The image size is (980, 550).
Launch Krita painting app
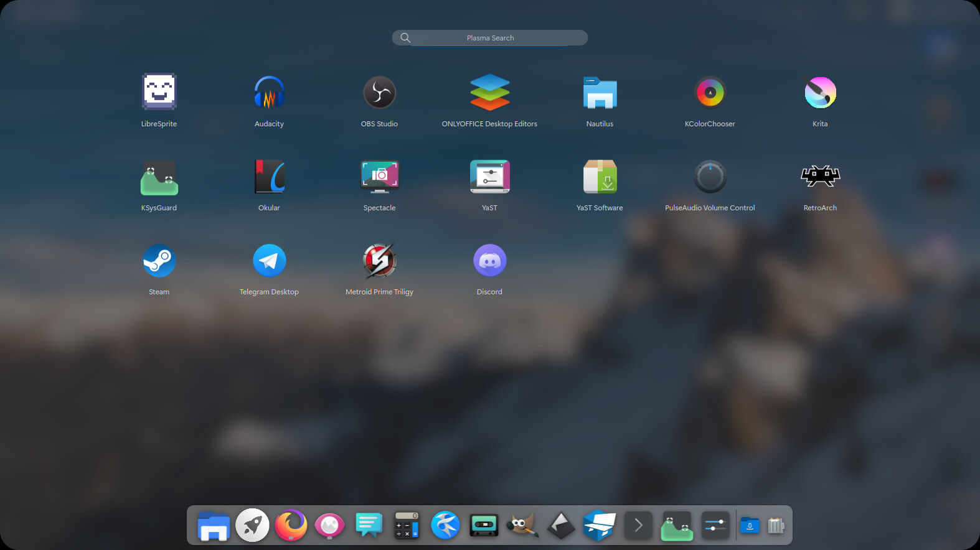[820, 92]
